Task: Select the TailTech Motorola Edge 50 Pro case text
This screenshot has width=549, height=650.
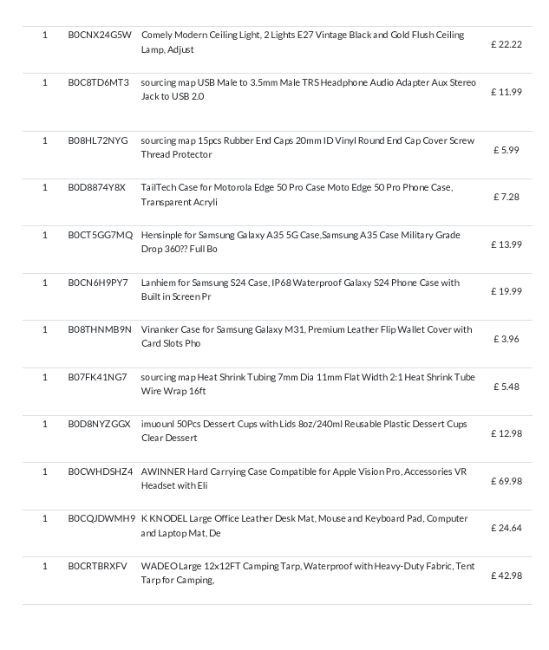Action: pos(297,194)
